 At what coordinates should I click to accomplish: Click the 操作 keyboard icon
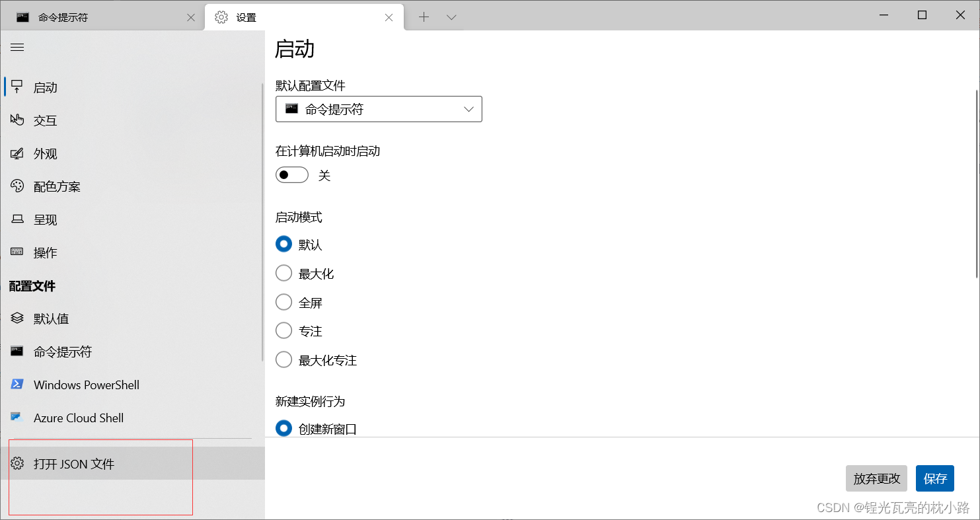coord(17,252)
